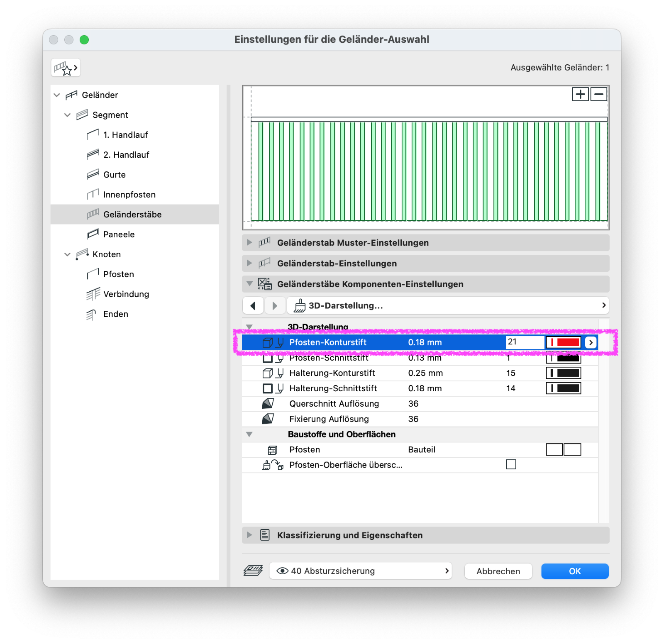Collapse Geländerstäbe Komponenten-Einstellungen panel

(x=249, y=284)
